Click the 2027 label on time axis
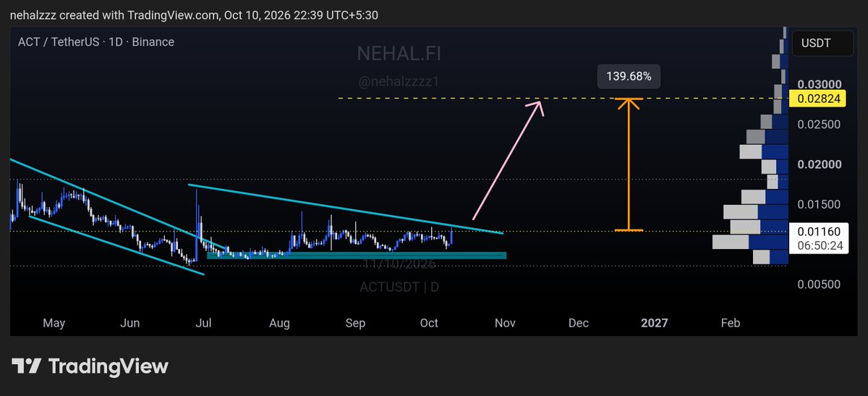Screen dimensions: 868x396 tap(655, 323)
